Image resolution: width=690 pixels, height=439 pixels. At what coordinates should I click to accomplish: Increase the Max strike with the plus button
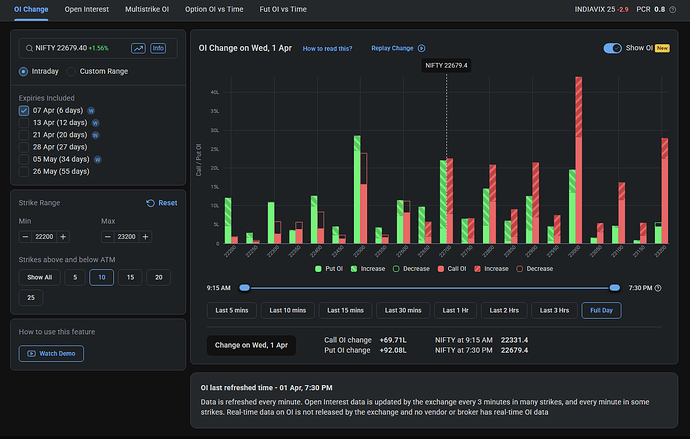coord(144,237)
